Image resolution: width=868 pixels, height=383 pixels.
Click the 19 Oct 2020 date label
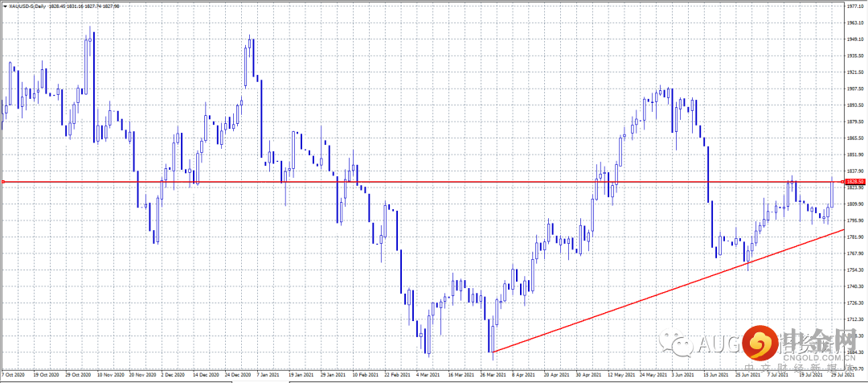[47, 375]
